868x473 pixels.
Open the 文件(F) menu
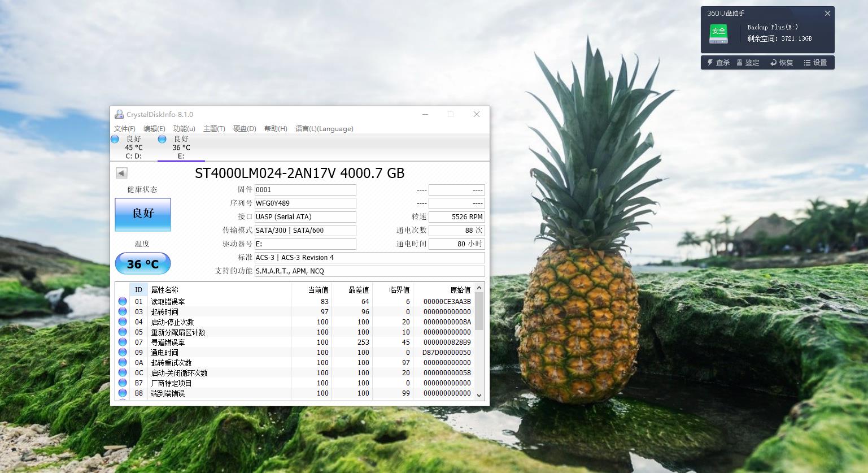pyautogui.click(x=125, y=129)
